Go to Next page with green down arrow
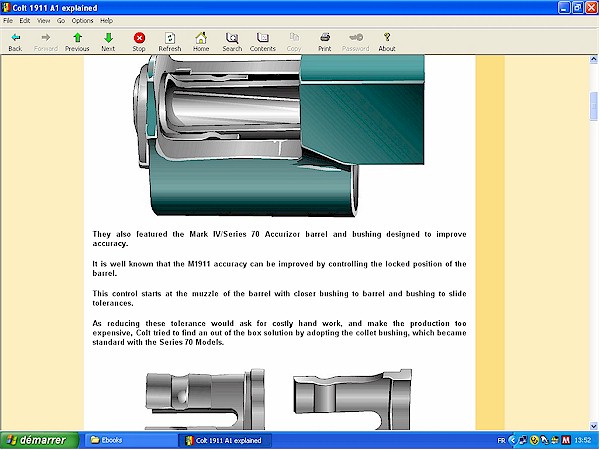Viewport: 600px width, 450px height. 108,38
